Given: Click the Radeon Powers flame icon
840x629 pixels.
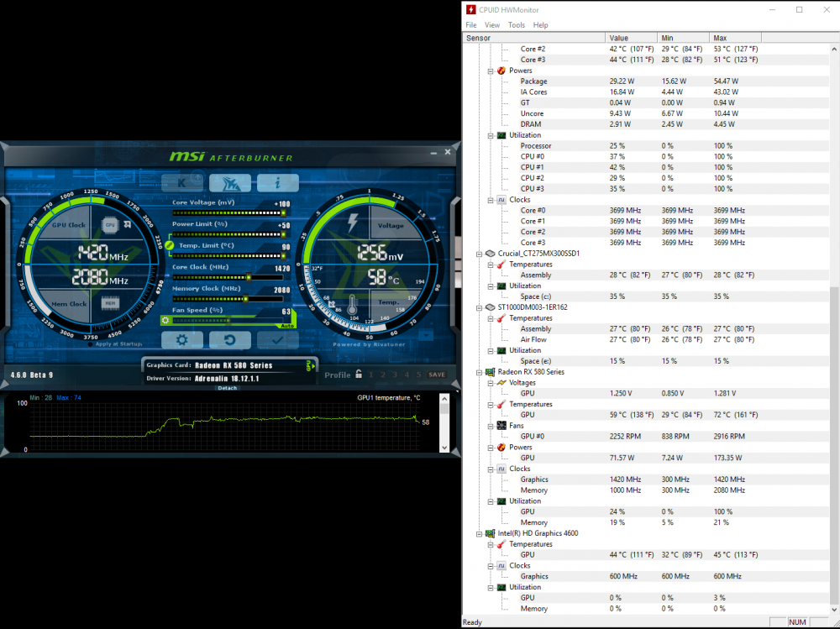Looking at the screenshot, I should [501, 447].
